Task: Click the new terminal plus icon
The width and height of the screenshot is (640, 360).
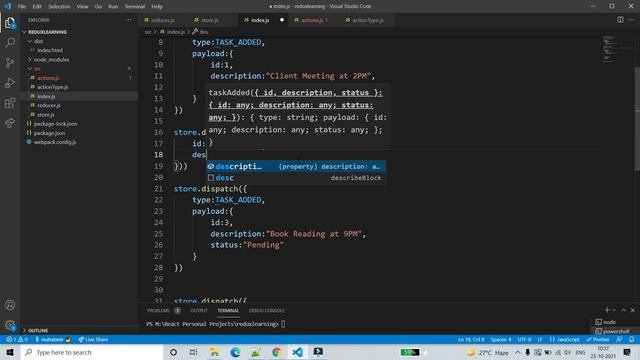Action: (607, 310)
